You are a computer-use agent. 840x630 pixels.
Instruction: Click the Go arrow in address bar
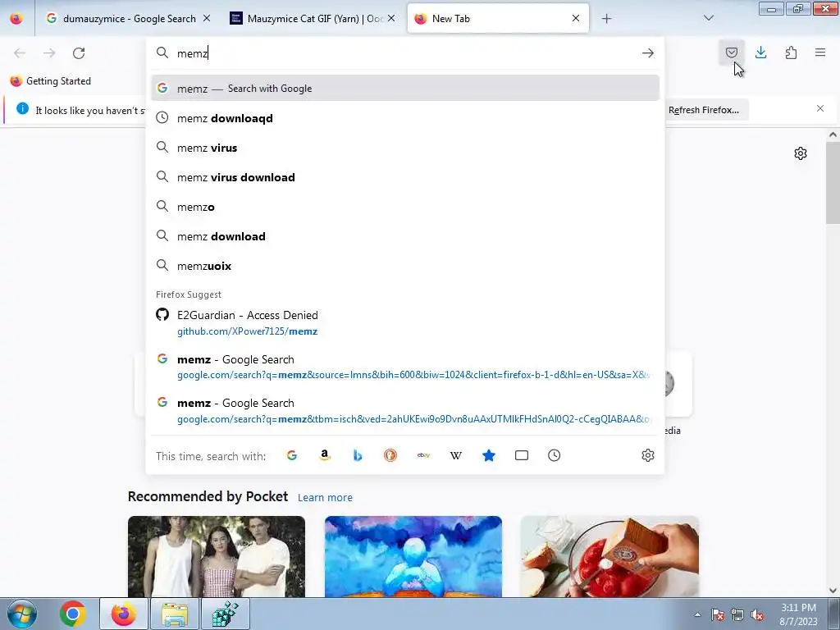coord(648,52)
